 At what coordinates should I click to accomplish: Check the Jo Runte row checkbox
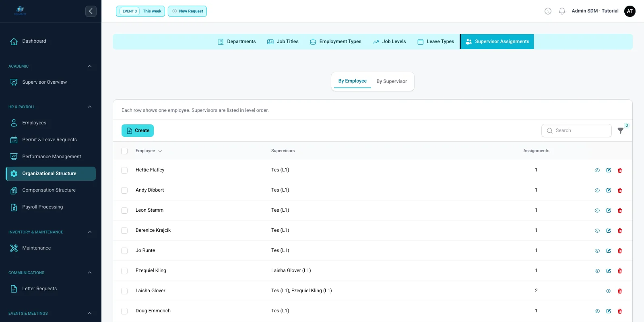(124, 251)
